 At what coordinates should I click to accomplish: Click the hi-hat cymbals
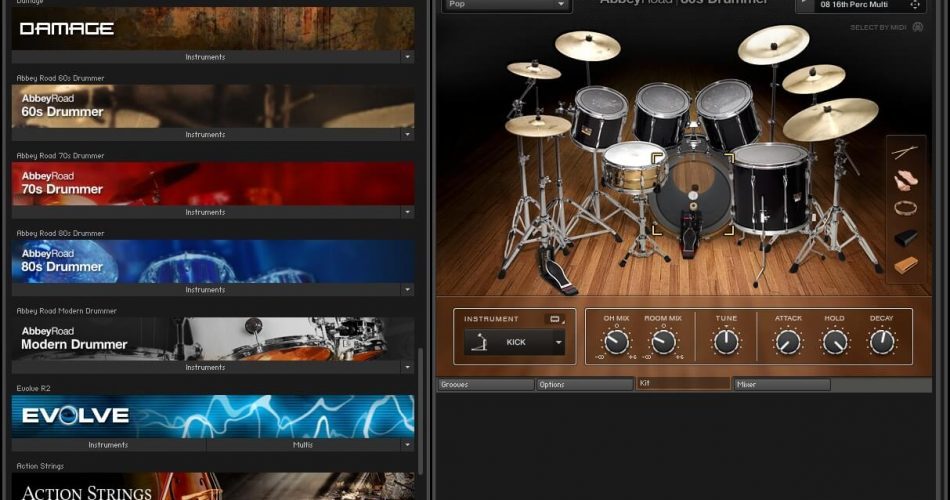538,125
